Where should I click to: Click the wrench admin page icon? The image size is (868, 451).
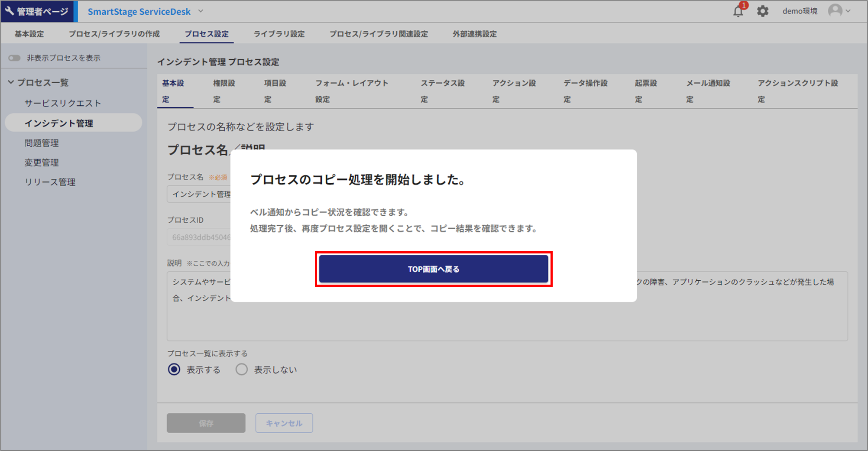pyautogui.click(x=10, y=11)
